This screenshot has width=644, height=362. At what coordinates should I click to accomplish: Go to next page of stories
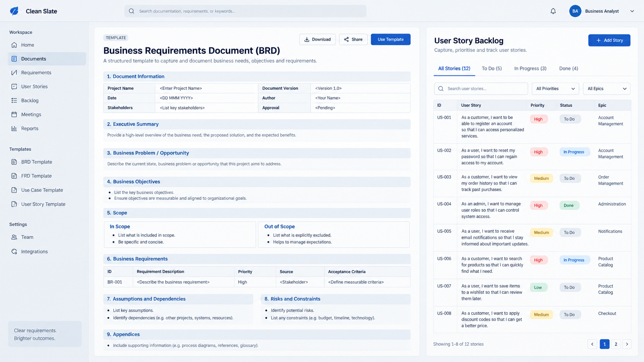[627, 344]
